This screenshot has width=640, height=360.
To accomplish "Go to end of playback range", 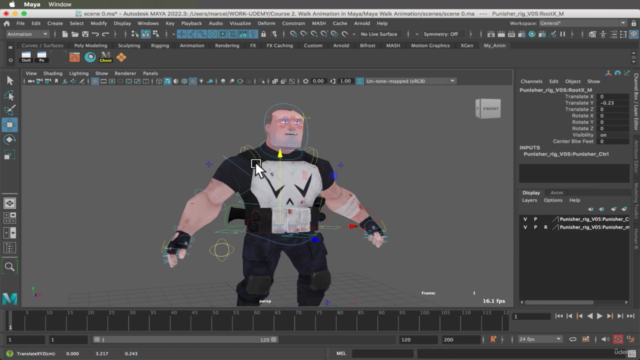I will pos(630,316).
